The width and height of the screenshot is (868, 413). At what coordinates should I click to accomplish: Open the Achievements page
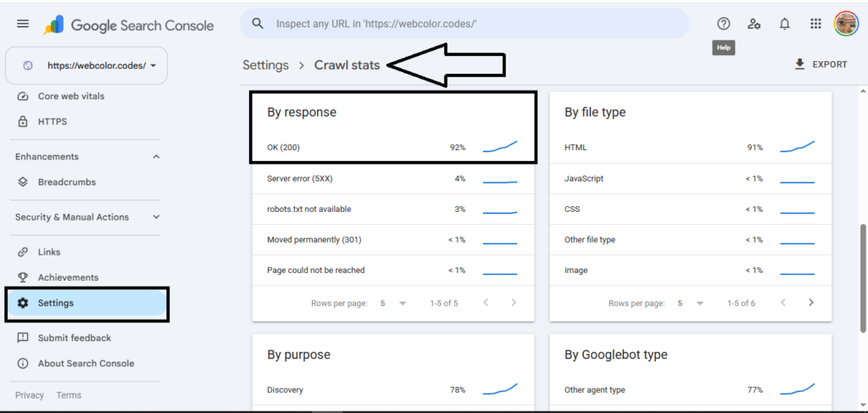click(68, 277)
